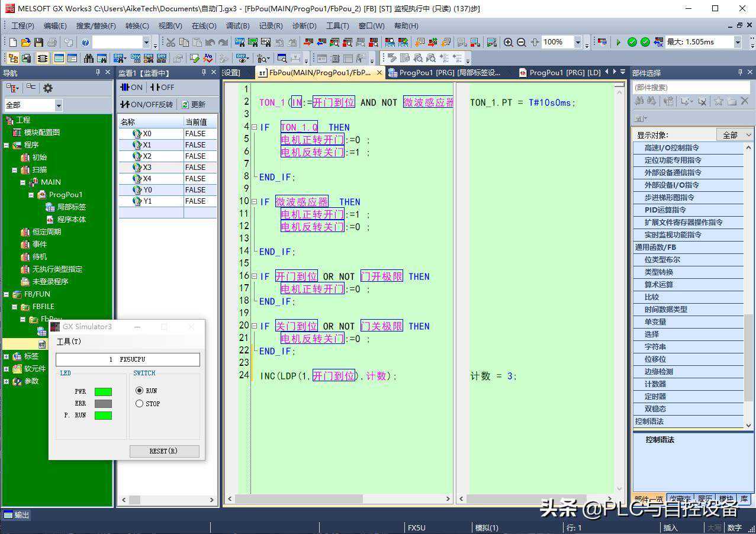Open an existing project with folder icon
Viewport: 756px width, 534px height.
point(25,42)
